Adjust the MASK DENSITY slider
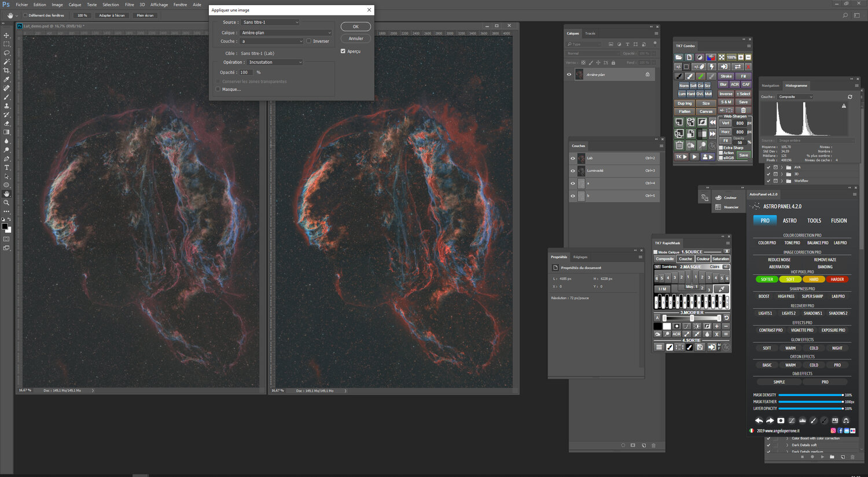 pyautogui.click(x=811, y=395)
